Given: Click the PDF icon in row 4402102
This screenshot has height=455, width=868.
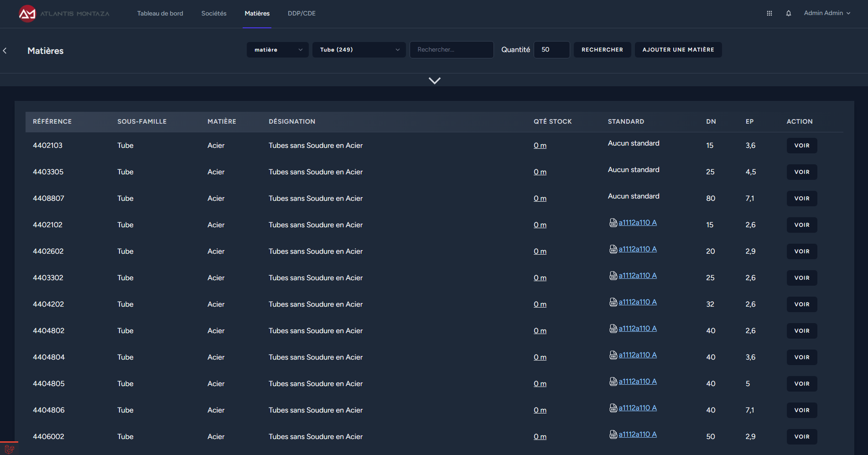Looking at the screenshot, I should (x=613, y=223).
